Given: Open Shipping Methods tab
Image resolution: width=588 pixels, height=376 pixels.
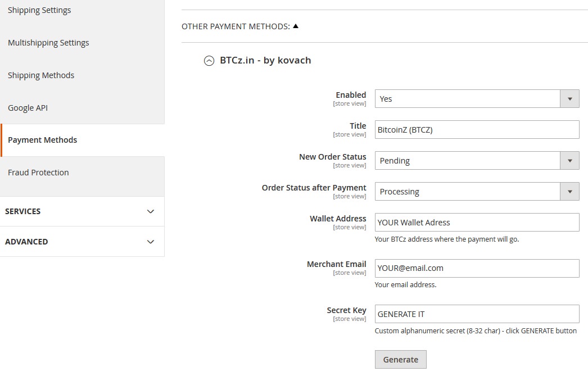Looking at the screenshot, I should click(x=82, y=75).
